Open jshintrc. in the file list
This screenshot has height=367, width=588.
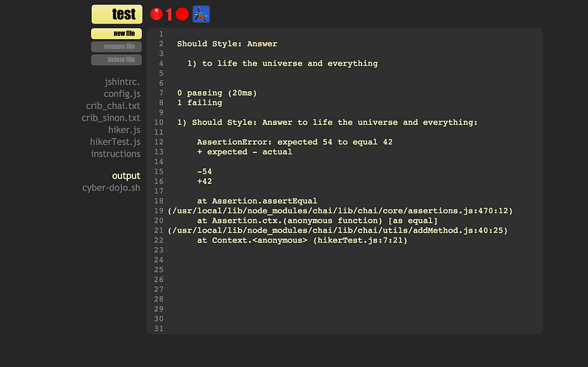pos(122,82)
